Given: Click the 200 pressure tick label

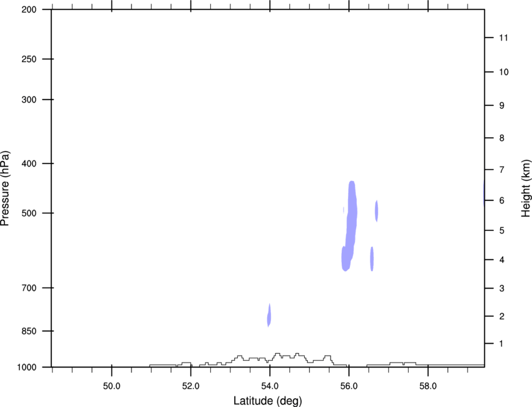Looking at the screenshot, I should pos(29,10).
